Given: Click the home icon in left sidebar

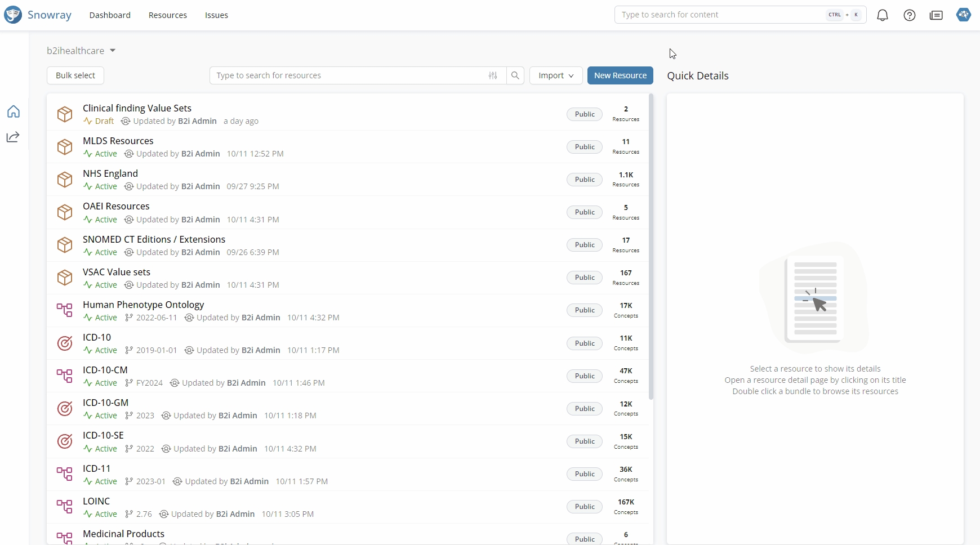Looking at the screenshot, I should 14,111.
